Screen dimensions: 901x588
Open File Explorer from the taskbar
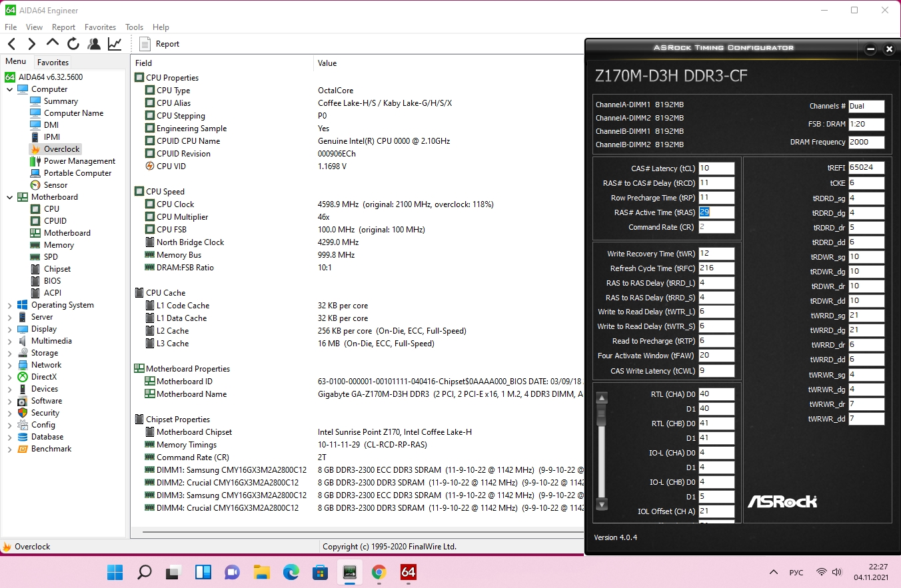click(x=261, y=572)
